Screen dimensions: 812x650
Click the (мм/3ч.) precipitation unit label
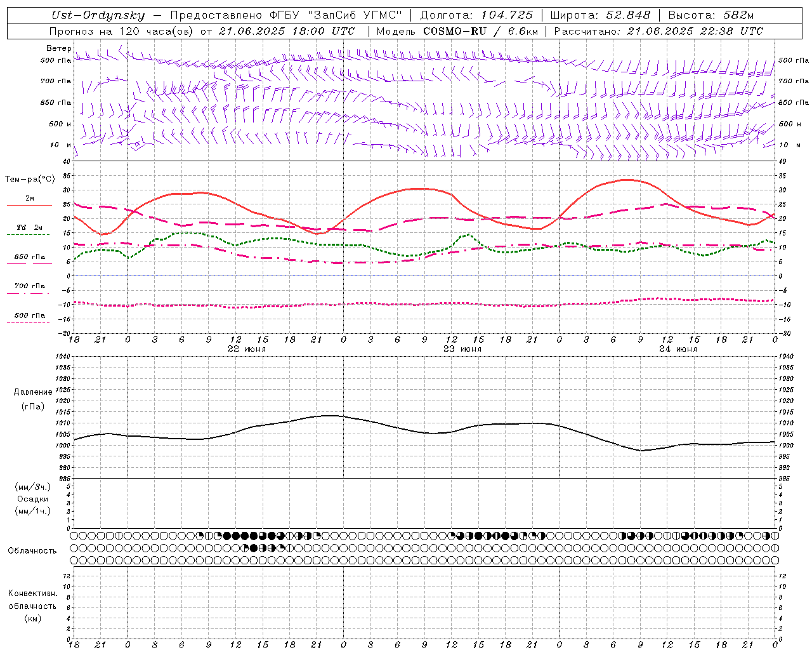[x=33, y=487]
